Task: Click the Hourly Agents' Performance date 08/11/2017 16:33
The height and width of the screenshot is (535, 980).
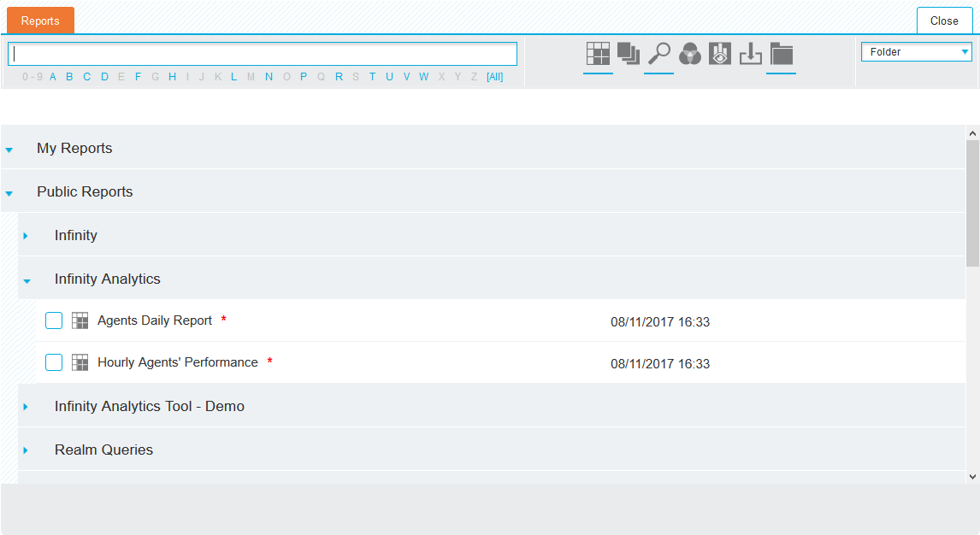Action: (660, 364)
